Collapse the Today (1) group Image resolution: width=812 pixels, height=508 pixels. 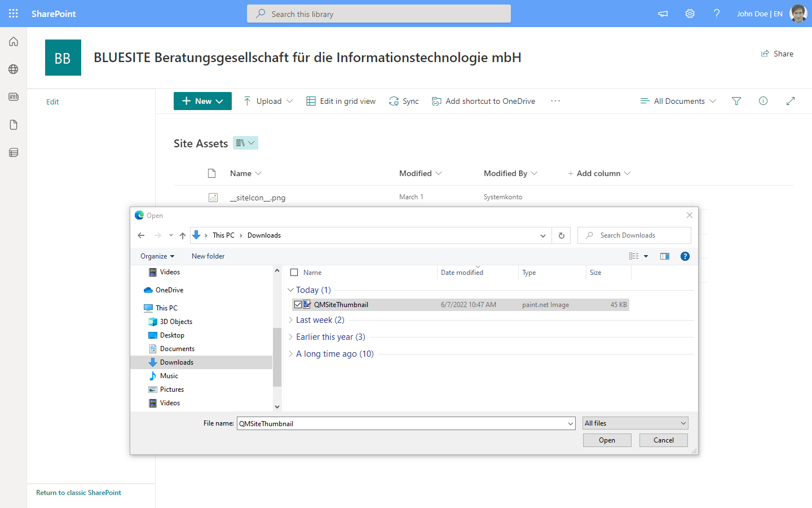(x=290, y=290)
